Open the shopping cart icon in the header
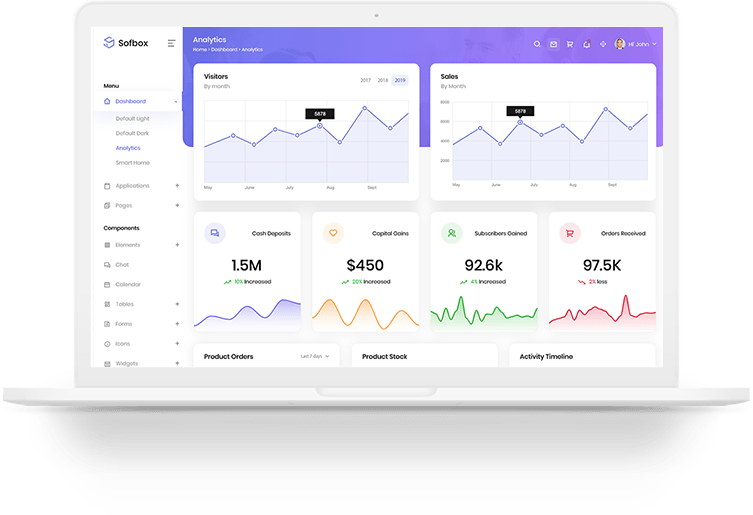 tap(570, 44)
